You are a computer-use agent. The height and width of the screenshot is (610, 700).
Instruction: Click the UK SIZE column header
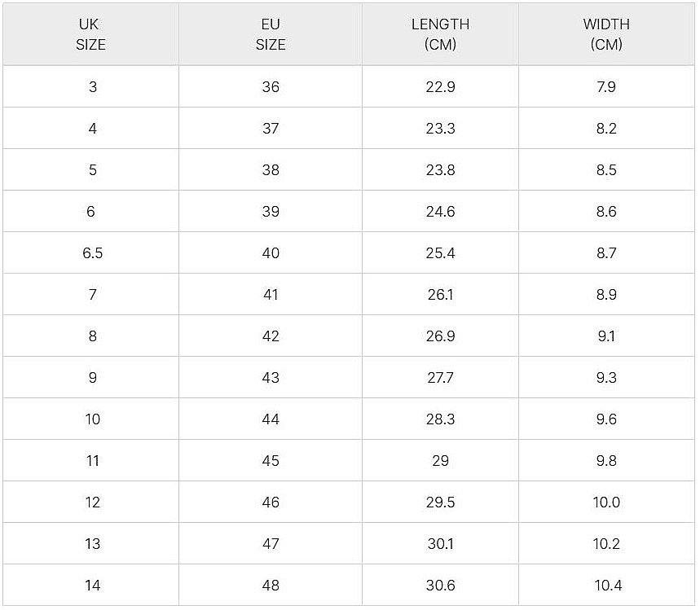tap(90, 34)
